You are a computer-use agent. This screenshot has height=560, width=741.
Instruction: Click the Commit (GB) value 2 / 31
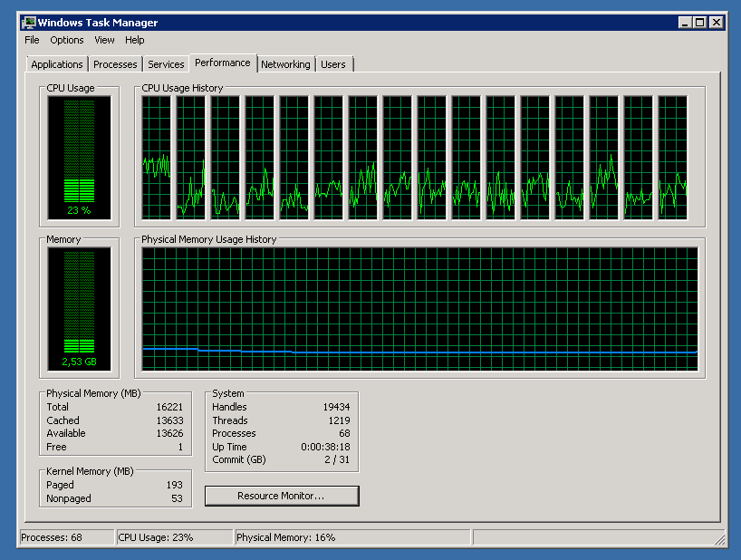pos(337,459)
